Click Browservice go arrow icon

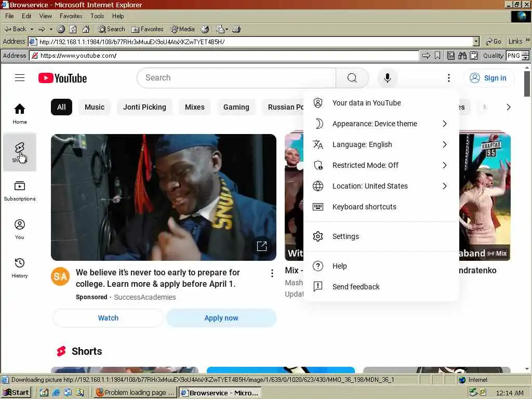click(426, 56)
